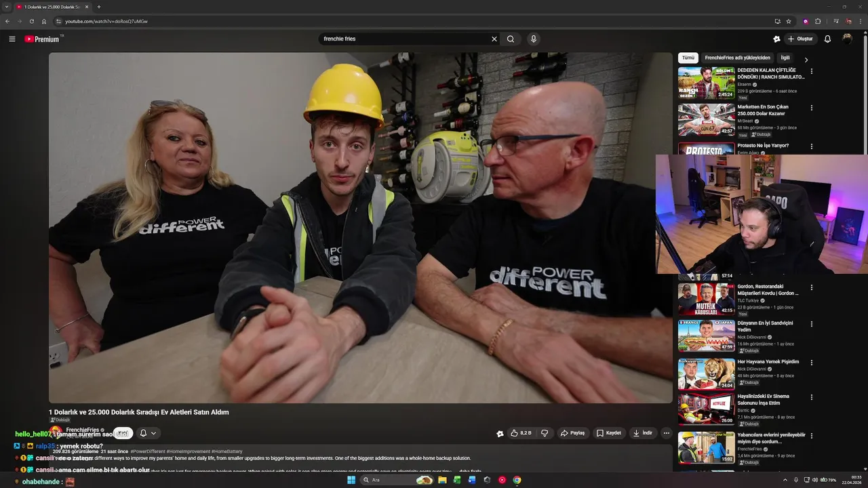This screenshot has height=488, width=868.
Task: Open the #HomeImprovement hashtag
Action: (187, 451)
